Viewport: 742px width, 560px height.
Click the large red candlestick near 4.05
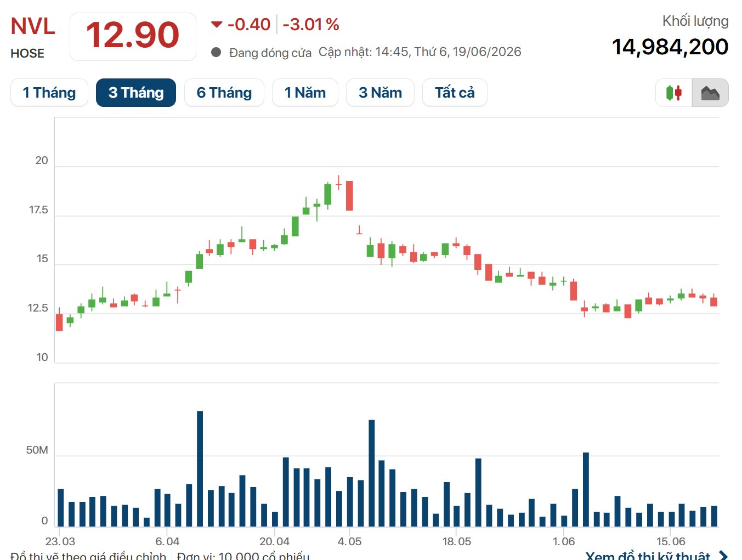(349, 196)
